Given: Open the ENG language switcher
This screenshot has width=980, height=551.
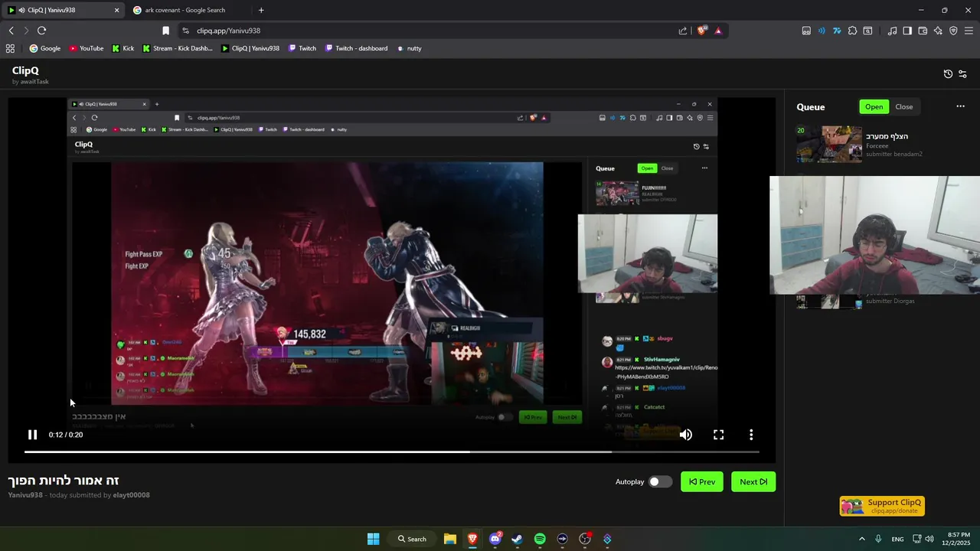Looking at the screenshot, I should click(897, 539).
